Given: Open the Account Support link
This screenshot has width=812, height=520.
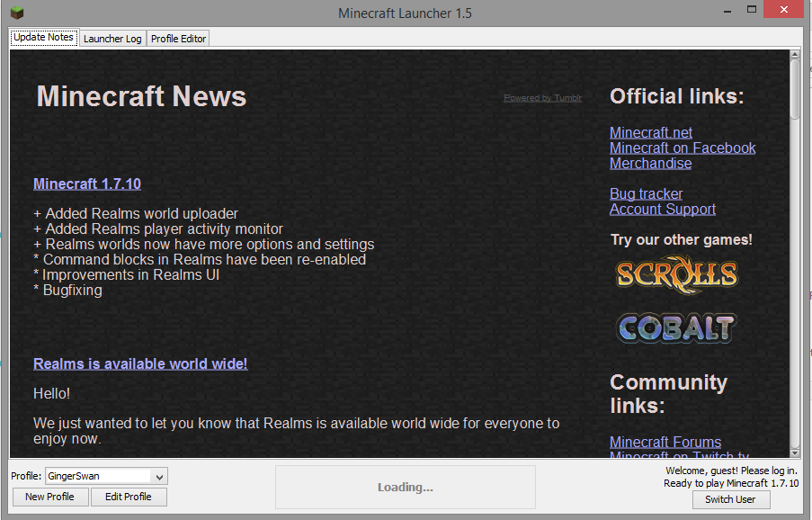Looking at the screenshot, I should (x=663, y=210).
